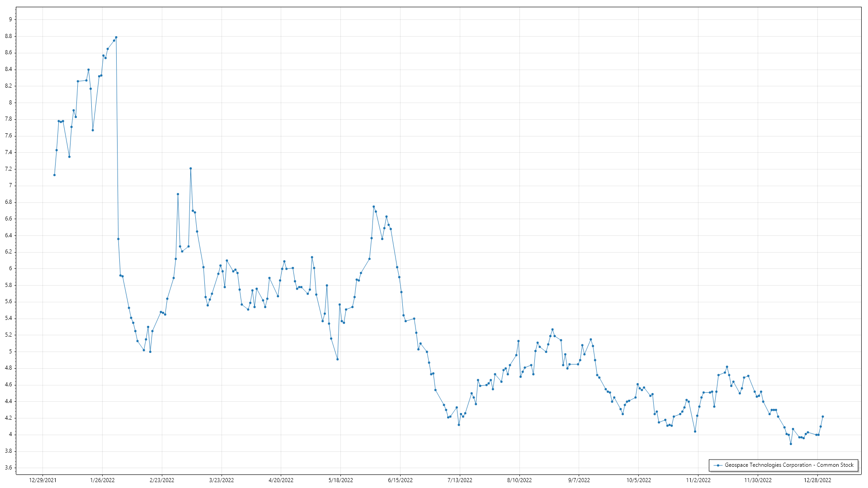Click the highest data point near 8.8
Viewport: 868px width, 488px height.
(x=116, y=37)
